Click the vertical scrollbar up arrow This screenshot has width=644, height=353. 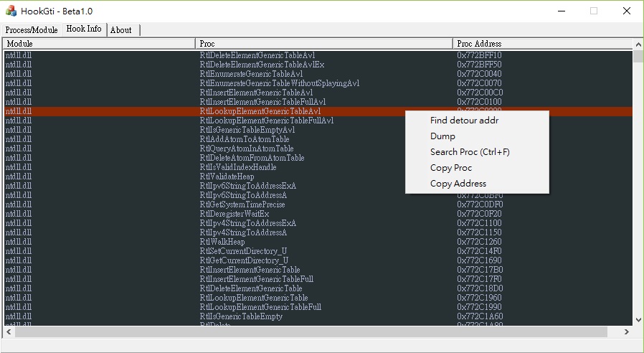(x=638, y=44)
